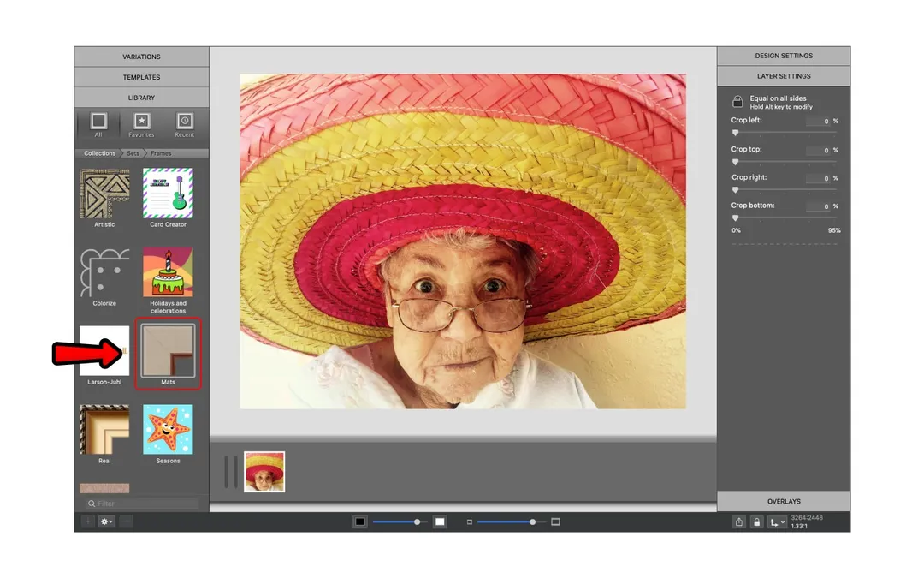
Task: Click the Crop top value field
Action: tap(818, 151)
